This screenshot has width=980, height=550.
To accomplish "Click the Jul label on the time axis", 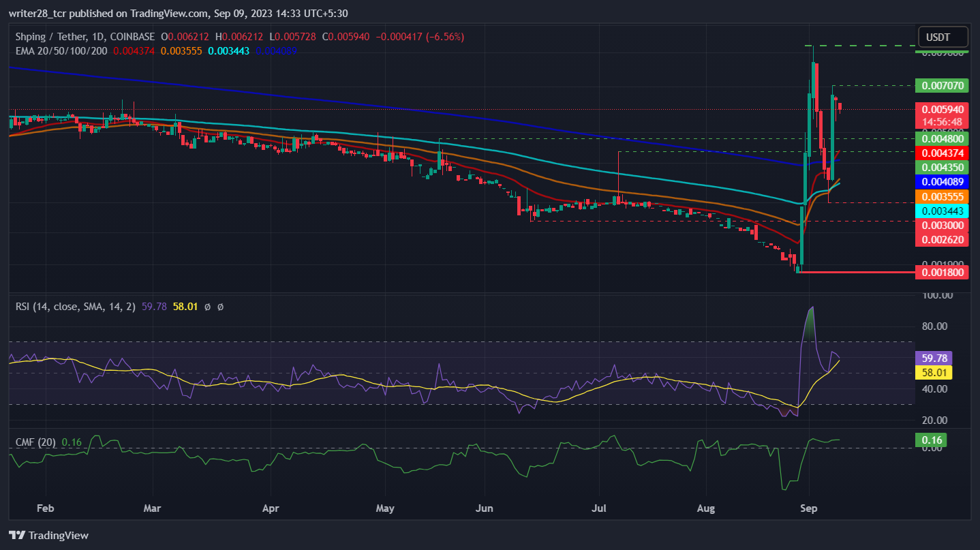I will tap(599, 508).
